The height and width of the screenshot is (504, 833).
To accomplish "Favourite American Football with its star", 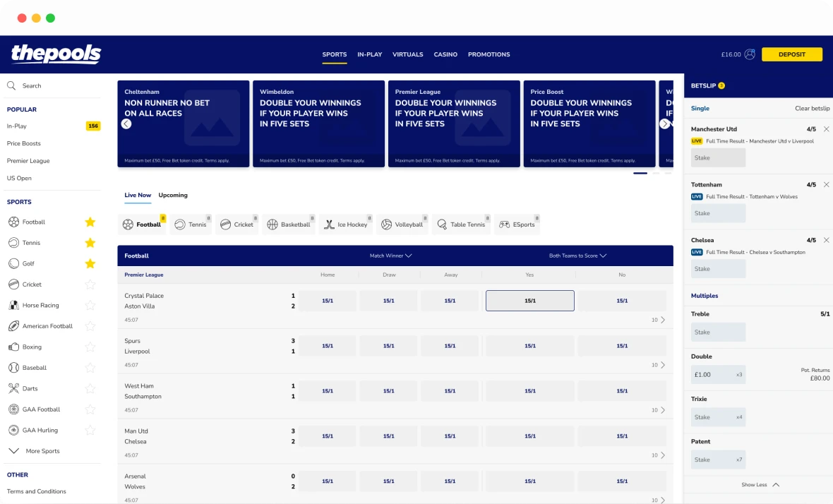I will [90, 326].
